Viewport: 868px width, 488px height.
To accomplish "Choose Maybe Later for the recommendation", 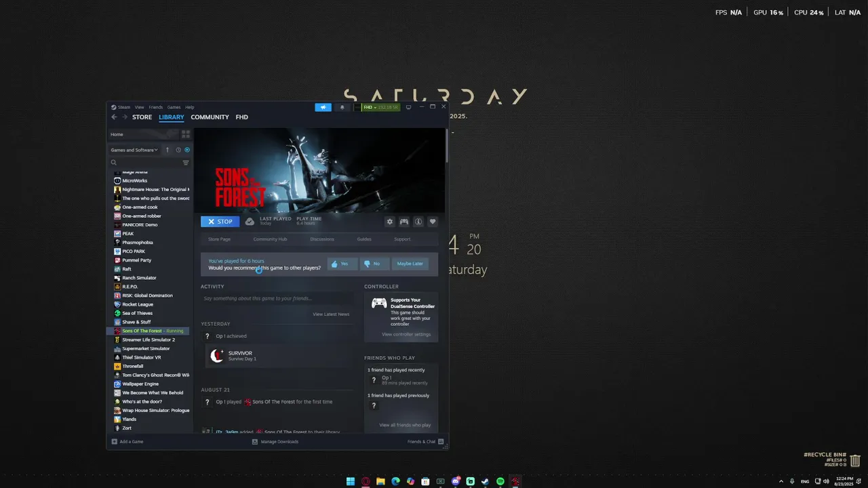I will (410, 264).
